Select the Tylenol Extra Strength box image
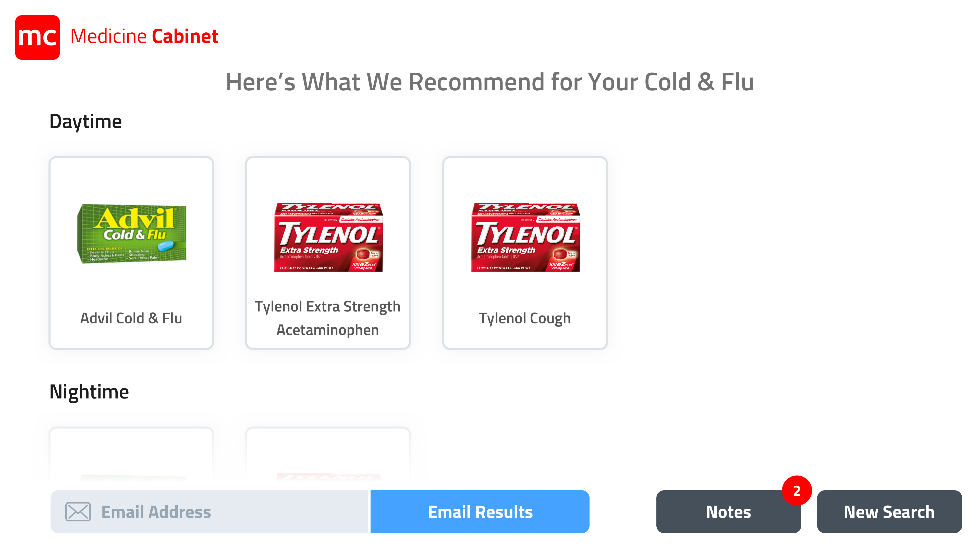The width and height of the screenshot is (980, 551). [328, 237]
